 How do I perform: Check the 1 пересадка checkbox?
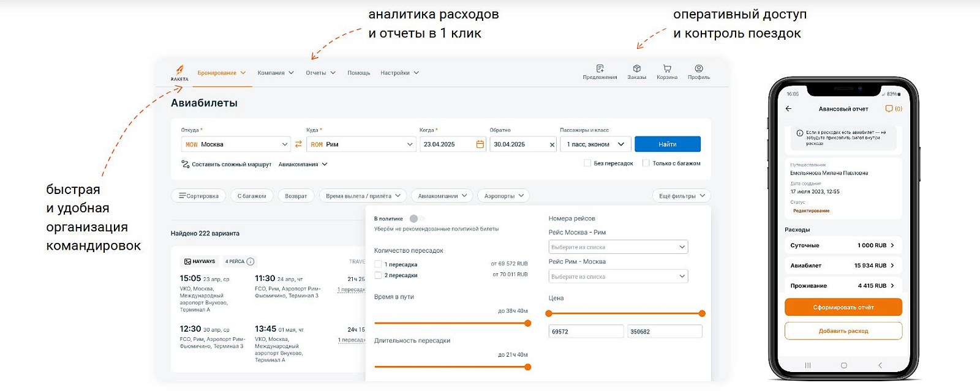pos(378,264)
